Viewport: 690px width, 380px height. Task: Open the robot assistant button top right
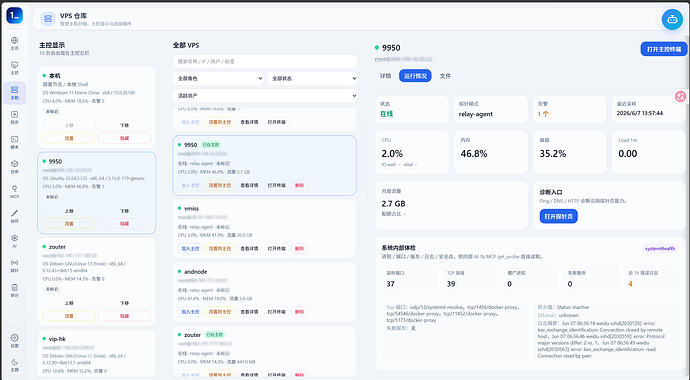(x=672, y=19)
